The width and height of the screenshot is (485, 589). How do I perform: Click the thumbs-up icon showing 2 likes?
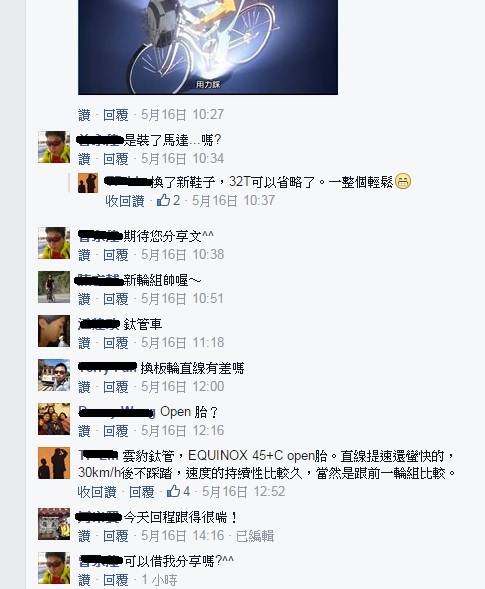(x=163, y=200)
